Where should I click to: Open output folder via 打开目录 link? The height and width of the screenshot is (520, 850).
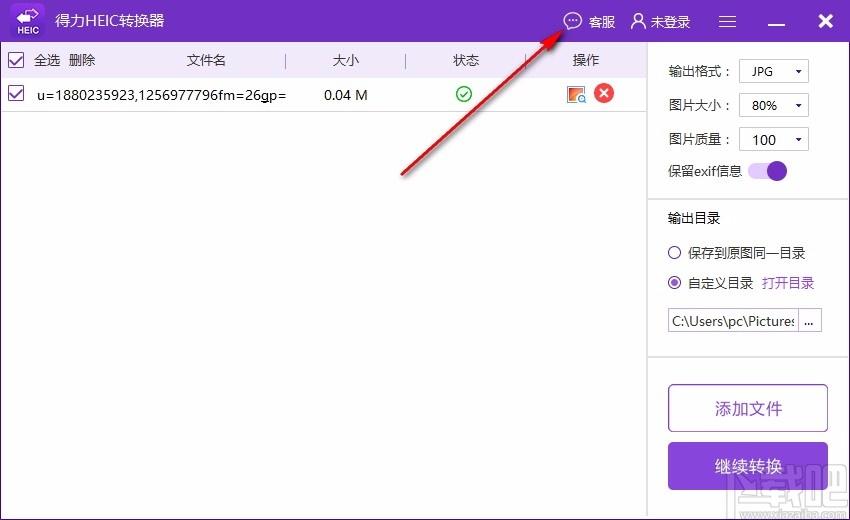(x=788, y=283)
